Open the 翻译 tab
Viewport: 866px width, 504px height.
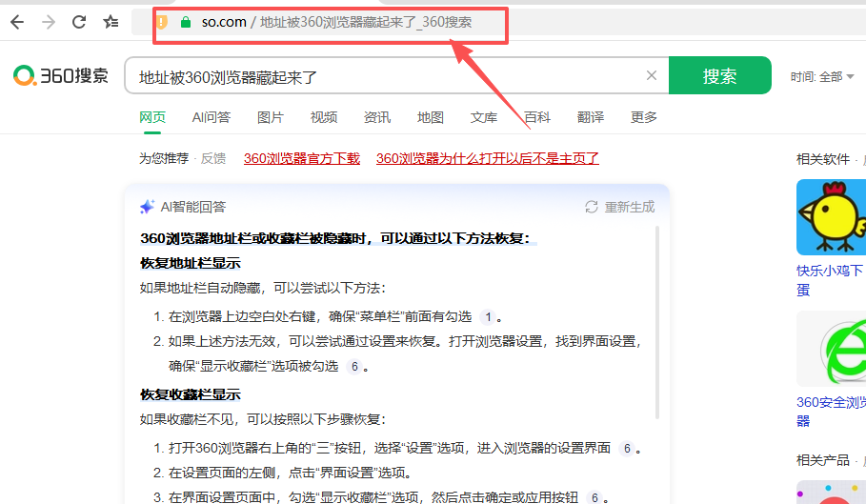(x=591, y=117)
